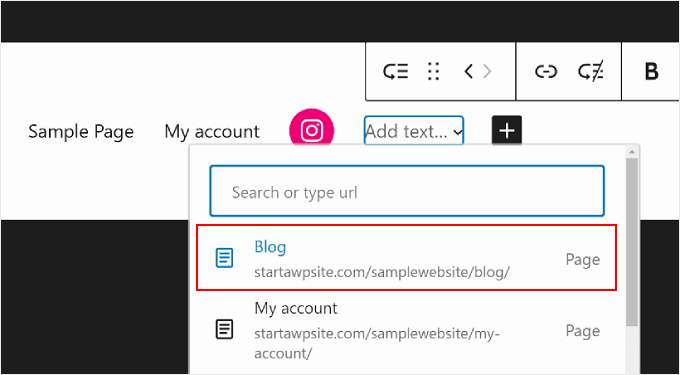Click the Page label in My account row
This screenshot has width=680, height=375.
tap(583, 331)
